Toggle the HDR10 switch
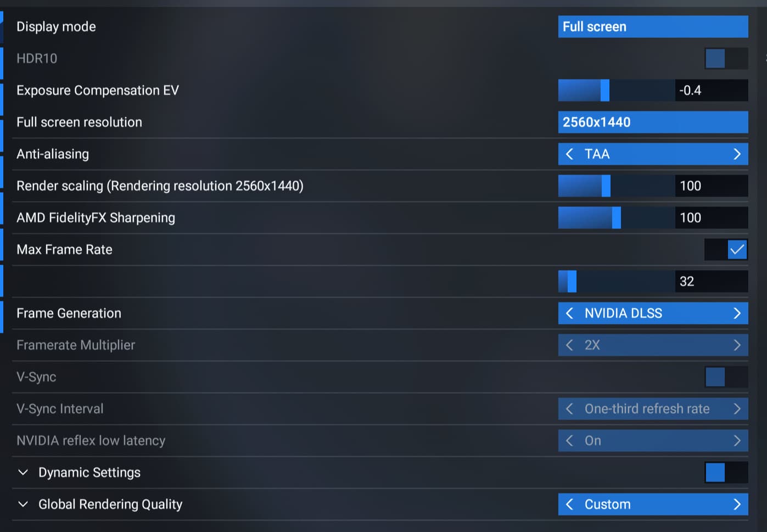Viewport: 767px width, 532px height. click(x=726, y=58)
